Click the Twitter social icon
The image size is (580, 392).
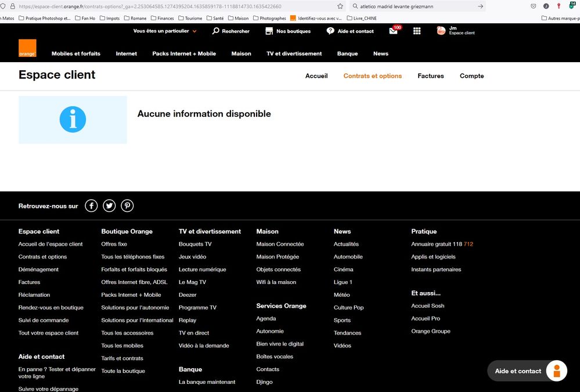click(109, 206)
